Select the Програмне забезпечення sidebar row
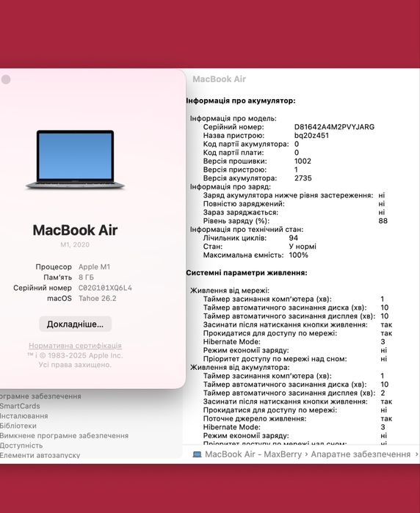The height and width of the screenshot is (513, 420). 40,396
